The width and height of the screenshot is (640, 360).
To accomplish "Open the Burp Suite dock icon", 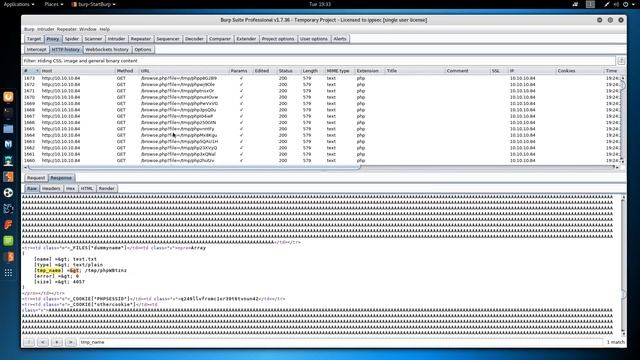I will 8,177.
